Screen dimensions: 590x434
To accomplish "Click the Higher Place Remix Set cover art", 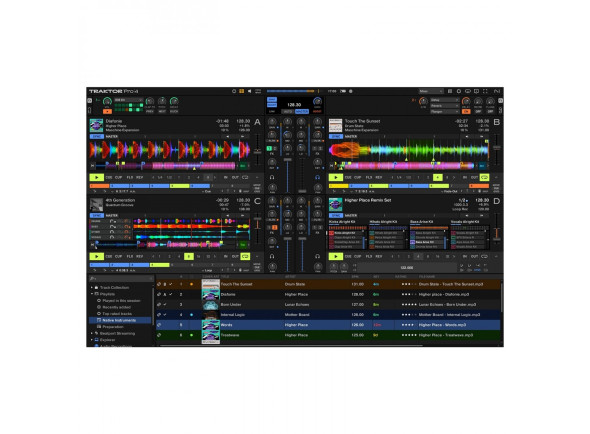I will pyautogui.click(x=336, y=204).
